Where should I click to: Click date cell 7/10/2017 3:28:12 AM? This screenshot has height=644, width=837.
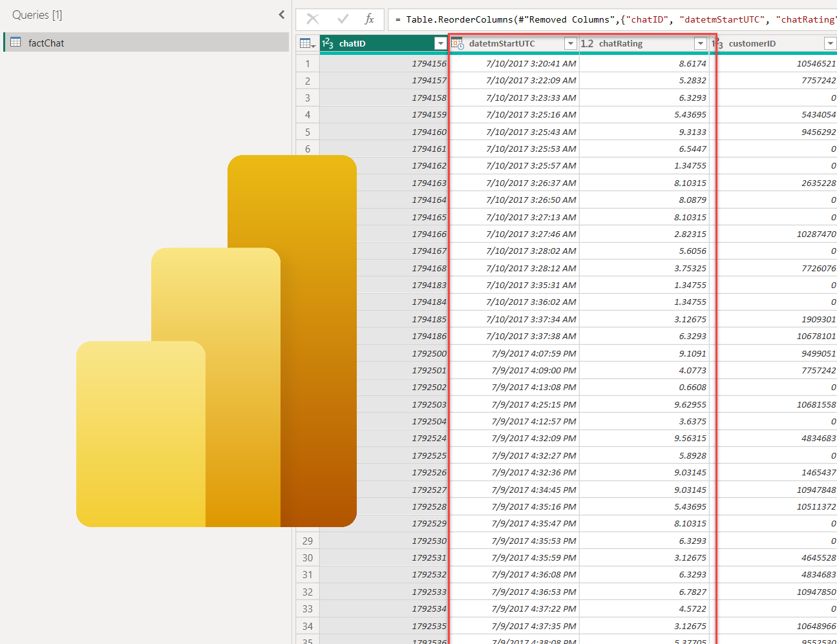point(514,268)
